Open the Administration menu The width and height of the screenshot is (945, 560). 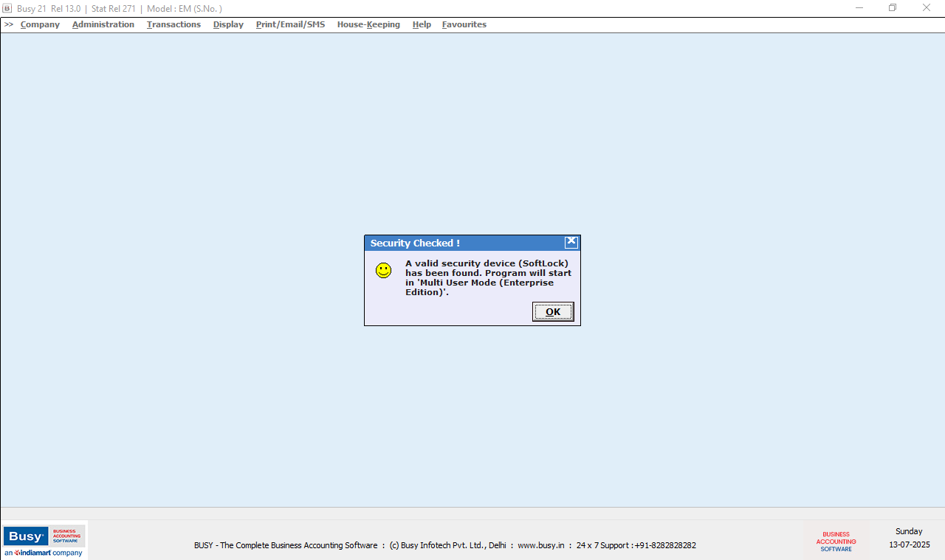(103, 24)
